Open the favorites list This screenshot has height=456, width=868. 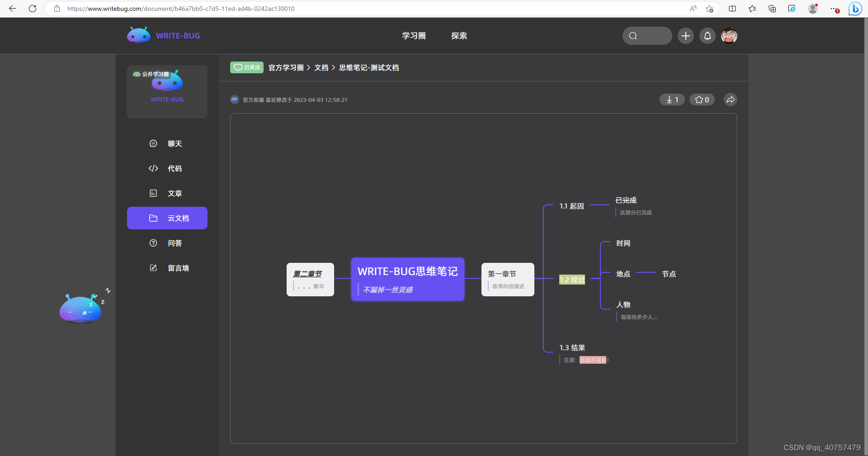pos(752,9)
